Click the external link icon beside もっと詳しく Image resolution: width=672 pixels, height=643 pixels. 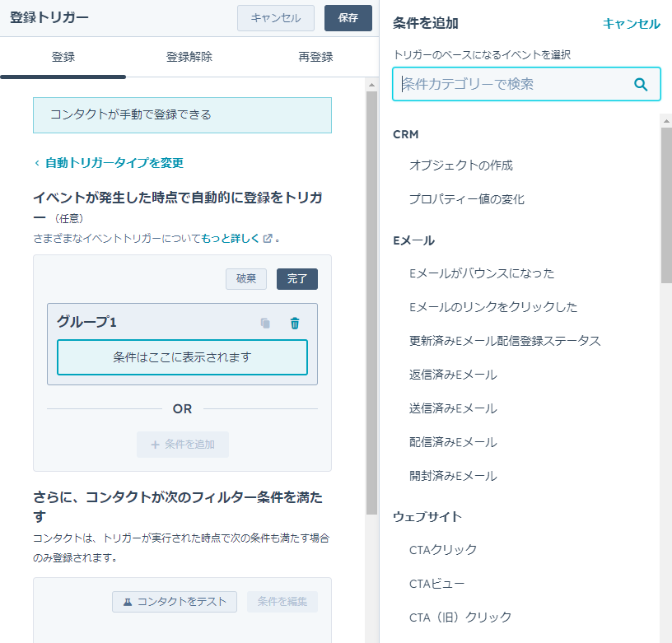(268, 238)
